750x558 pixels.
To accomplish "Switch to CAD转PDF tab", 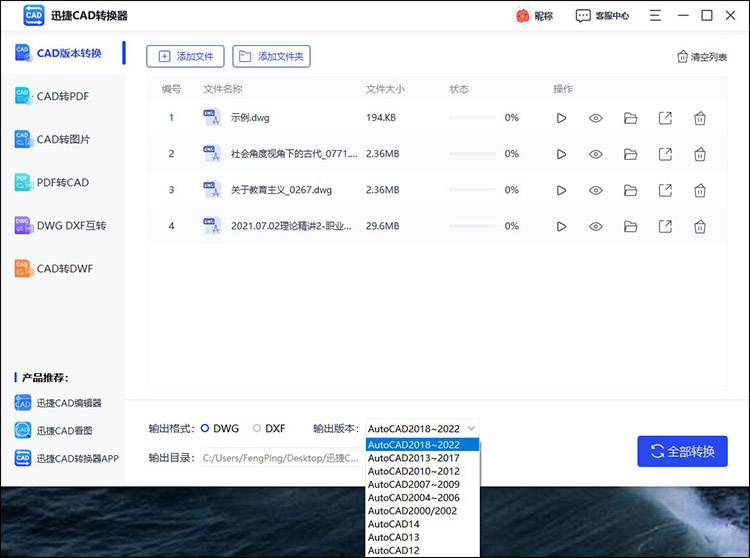I will [63, 96].
